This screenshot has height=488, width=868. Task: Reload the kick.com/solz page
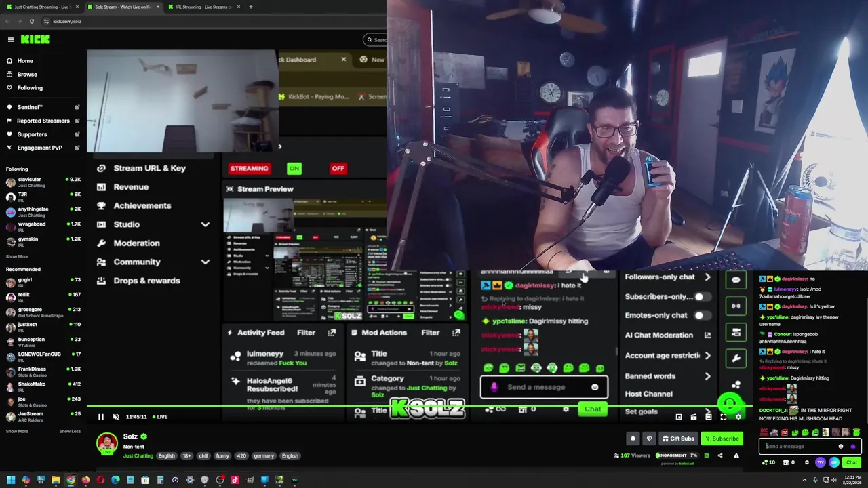coord(31,21)
